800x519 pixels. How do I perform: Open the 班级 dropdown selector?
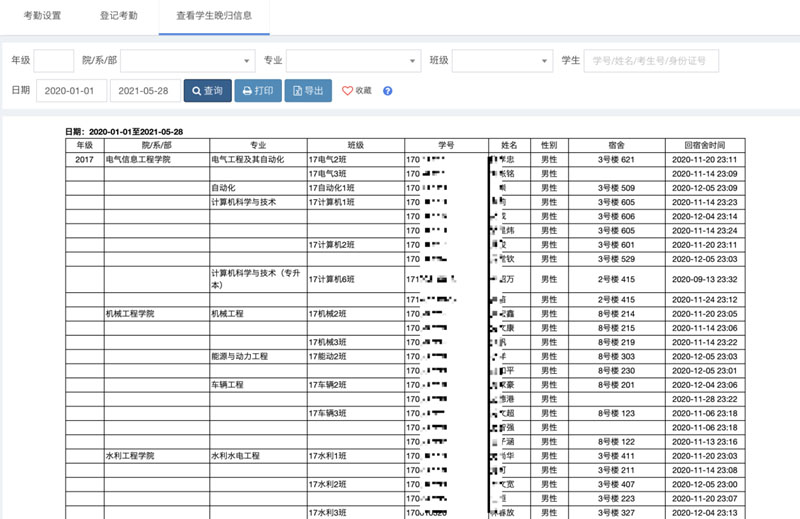(x=503, y=60)
